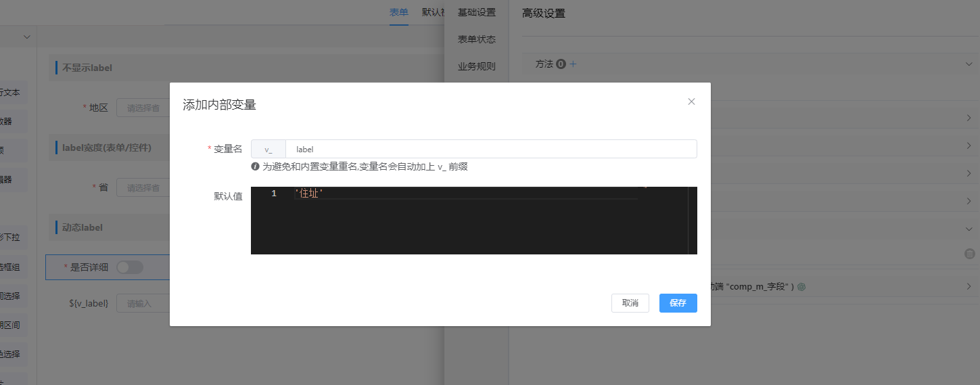Click the hint text about v_ prefix
980x385 pixels.
pyautogui.click(x=365, y=166)
